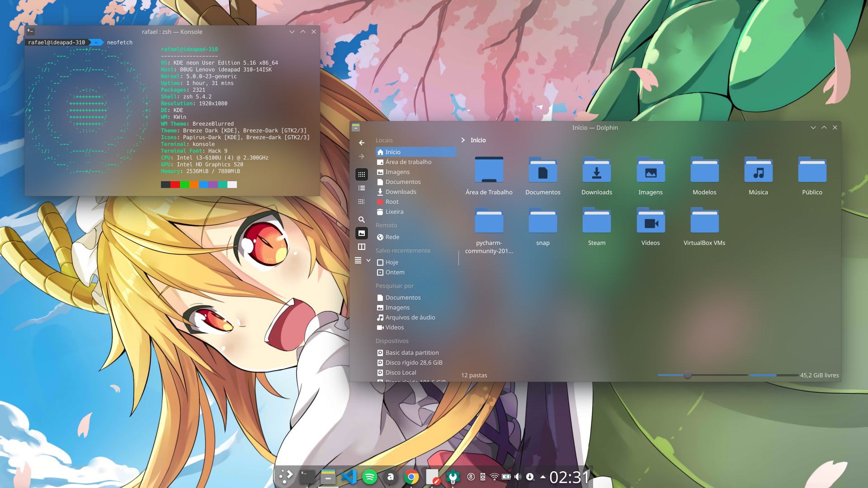Select Lixeira in the places panel
The height and width of the screenshot is (488, 868).
click(394, 211)
